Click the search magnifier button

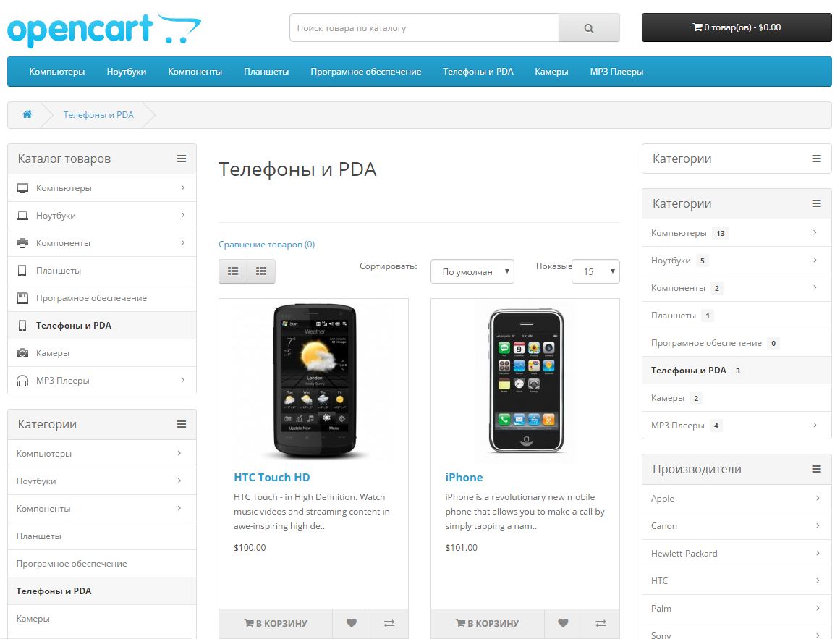pyautogui.click(x=588, y=28)
